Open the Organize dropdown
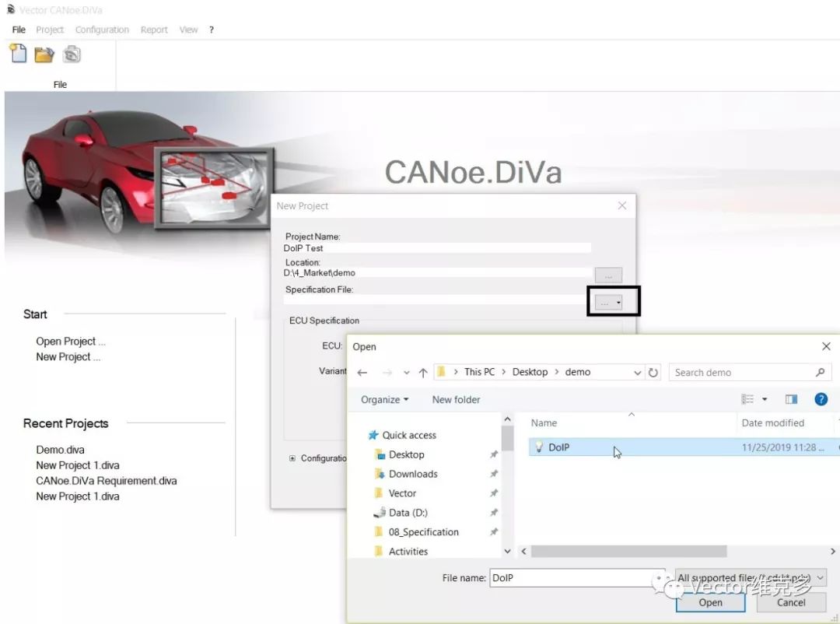The height and width of the screenshot is (624, 840). coord(385,400)
